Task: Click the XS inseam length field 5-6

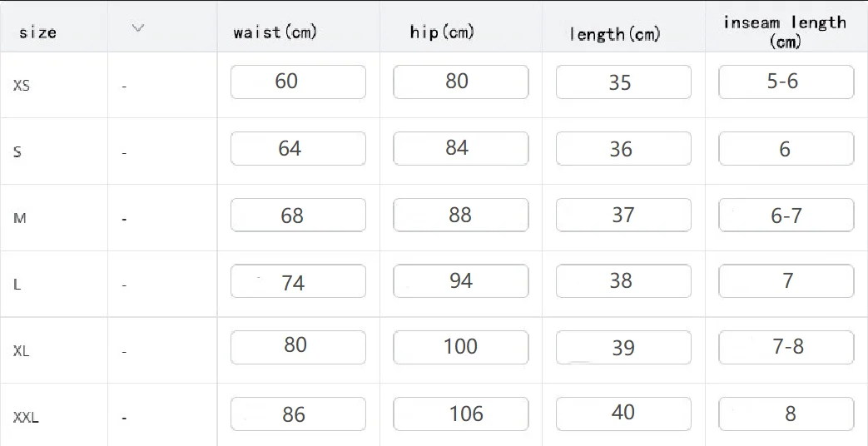Action: pos(786,82)
